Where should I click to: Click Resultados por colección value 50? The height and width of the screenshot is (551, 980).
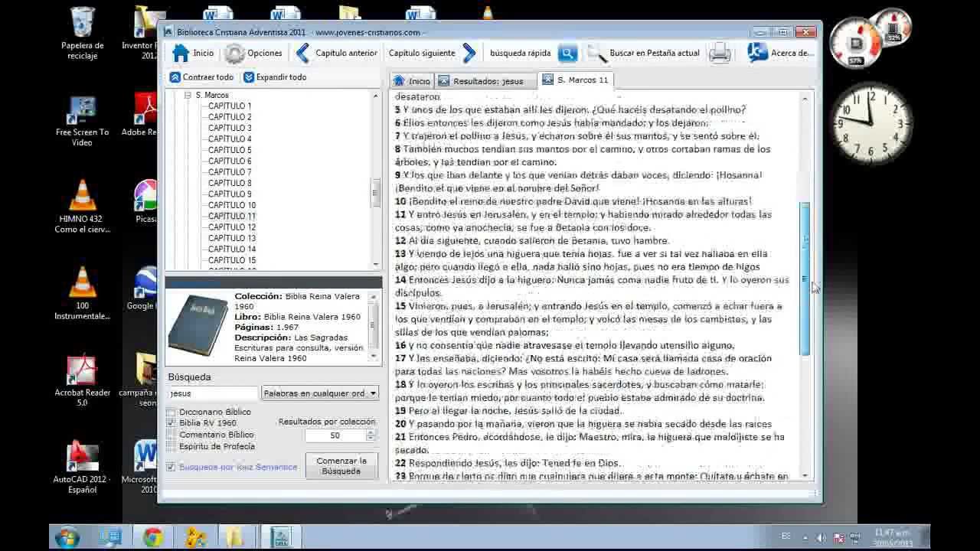(x=335, y=435)
